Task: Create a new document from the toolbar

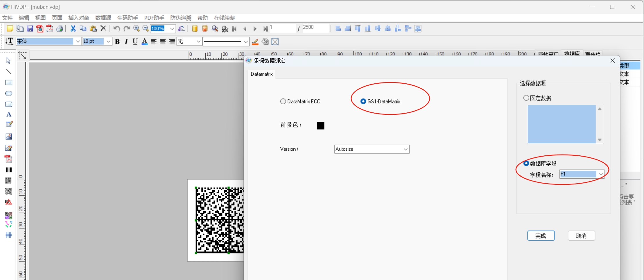Action: pyautogui.click(x=10, y=28)
